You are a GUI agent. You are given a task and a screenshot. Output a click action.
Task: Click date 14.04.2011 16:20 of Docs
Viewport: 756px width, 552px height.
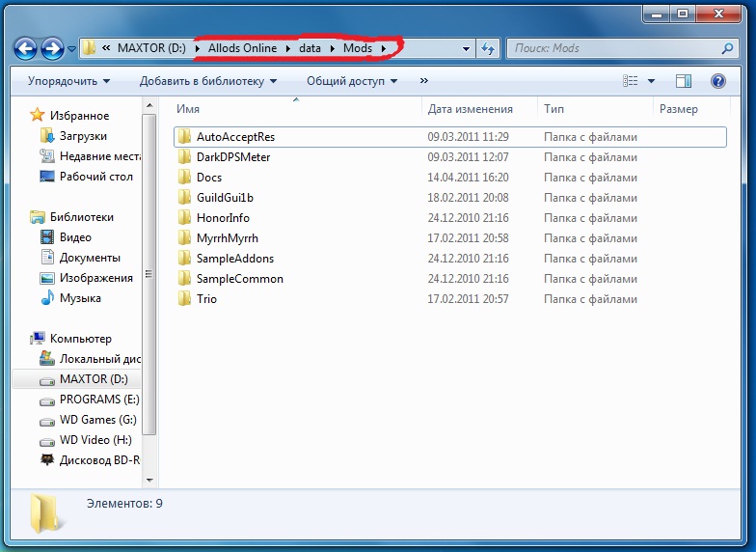click(x=468, y=178)
